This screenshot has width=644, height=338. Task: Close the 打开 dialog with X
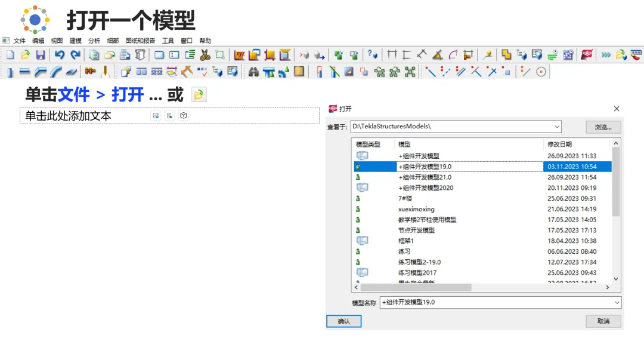click(617, 109)
